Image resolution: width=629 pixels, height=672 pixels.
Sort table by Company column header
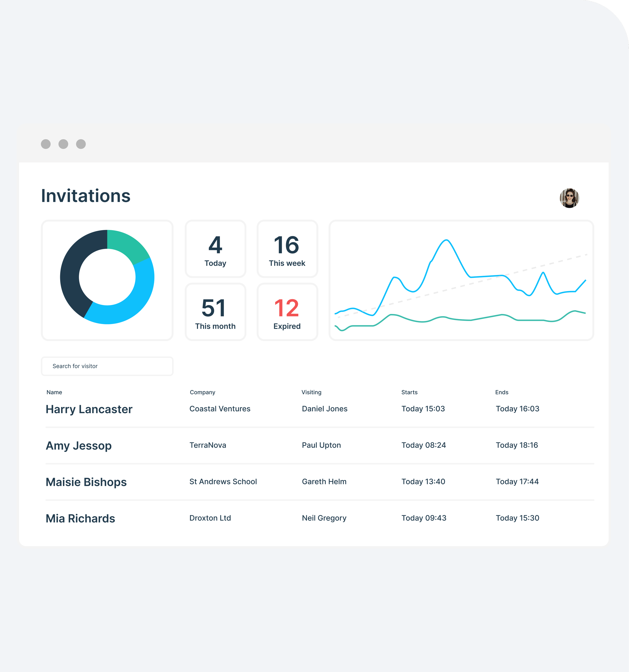[202, 392]
